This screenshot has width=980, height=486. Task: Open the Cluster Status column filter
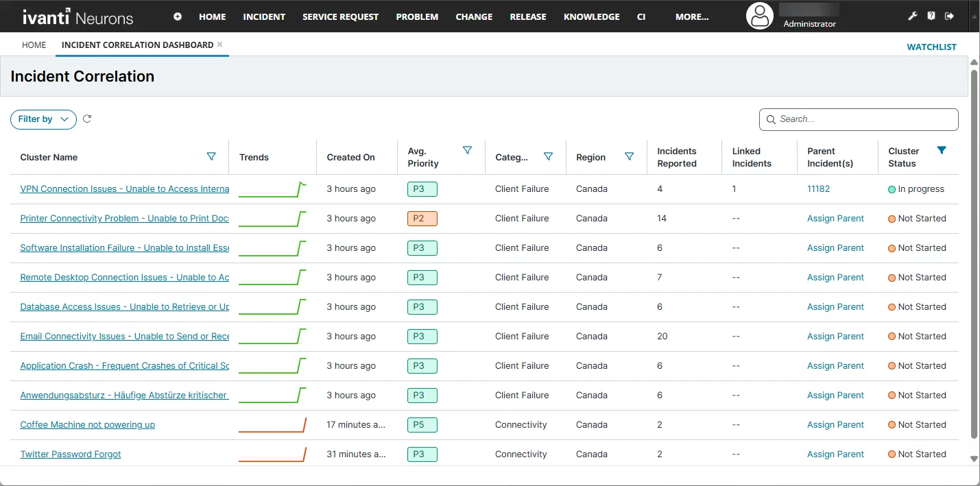click(942, 151)
